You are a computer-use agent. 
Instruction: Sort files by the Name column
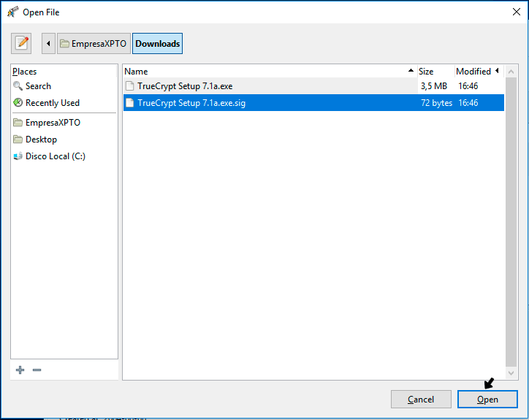tap(270, 72)
